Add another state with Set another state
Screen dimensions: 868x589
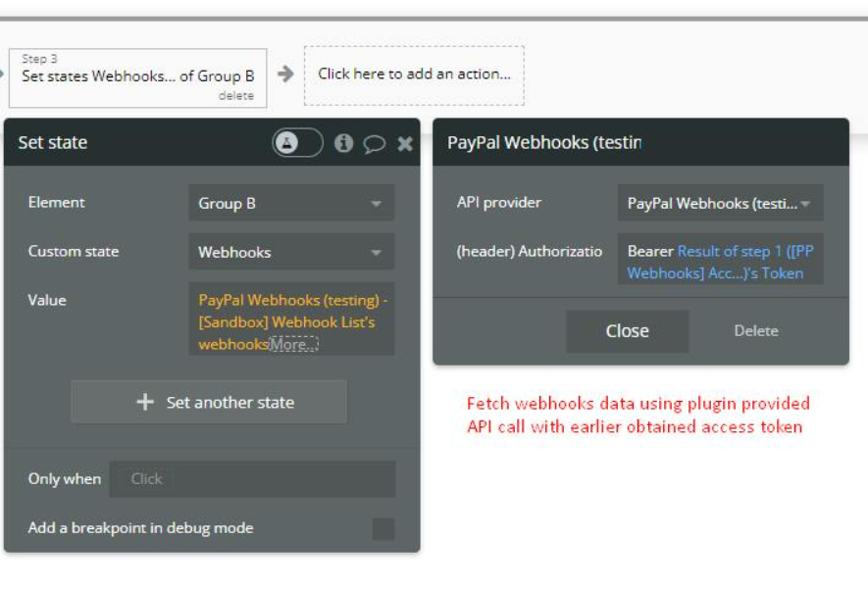[x=209, y=402]
